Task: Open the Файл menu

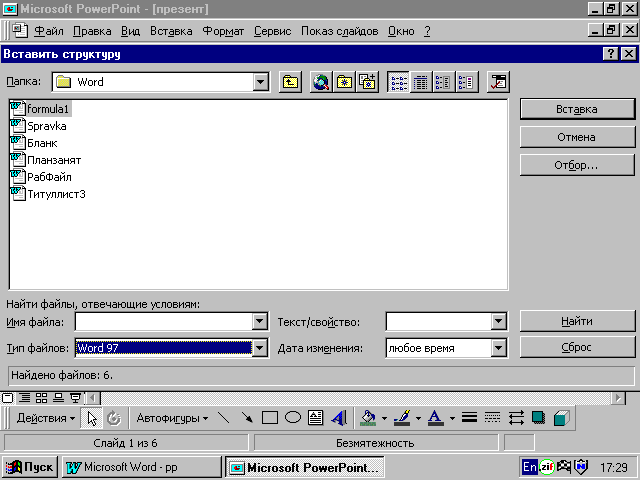Action: coord(49,31)
